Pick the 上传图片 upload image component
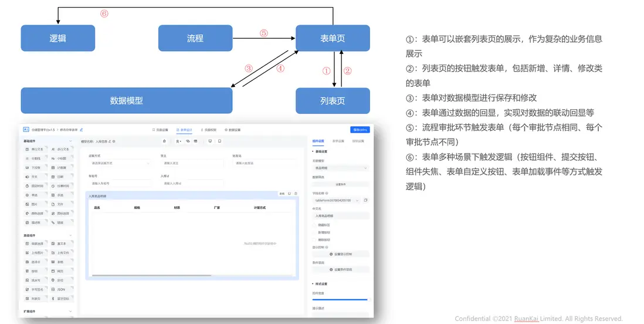Image resolution: width=644 pixels, height=324 pixels. coord(35,253)
